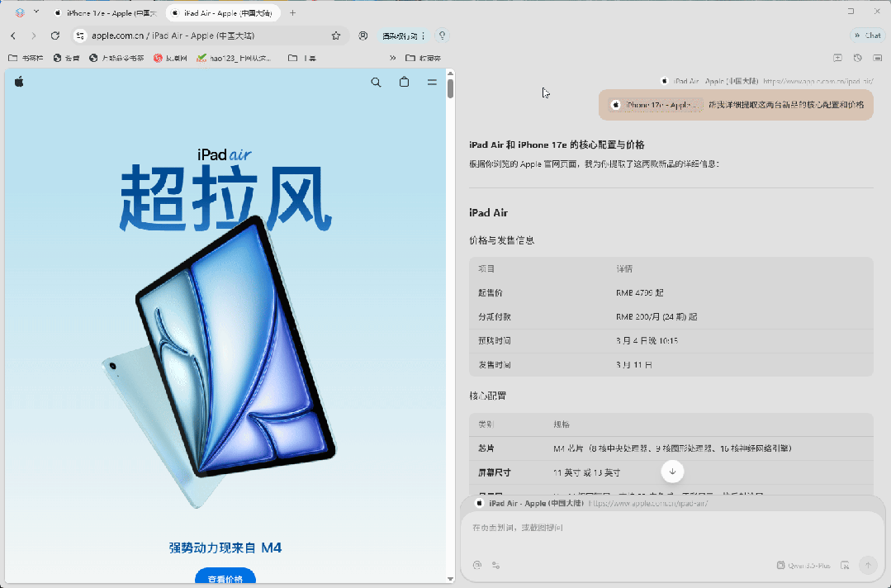Click the webpage vertical scrollbar thumb
The image size is (891, 588).
click(450, 88)
